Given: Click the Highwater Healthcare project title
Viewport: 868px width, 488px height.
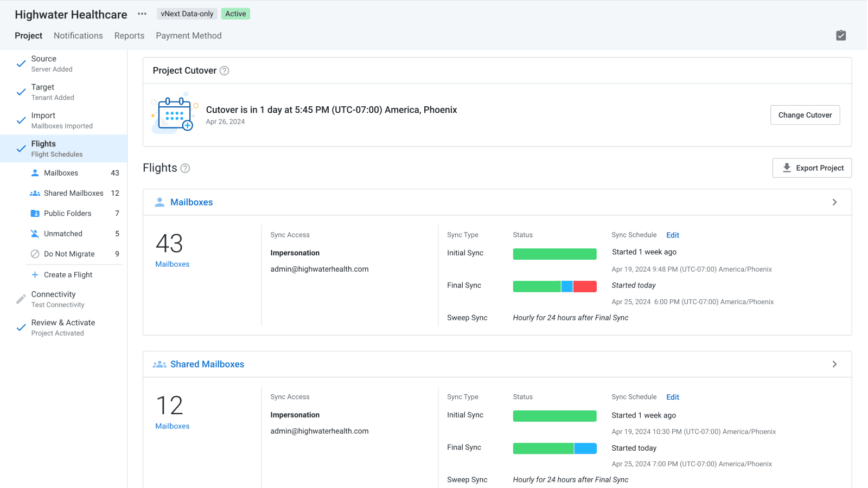Looking at the screenshot, I should 71,15.
